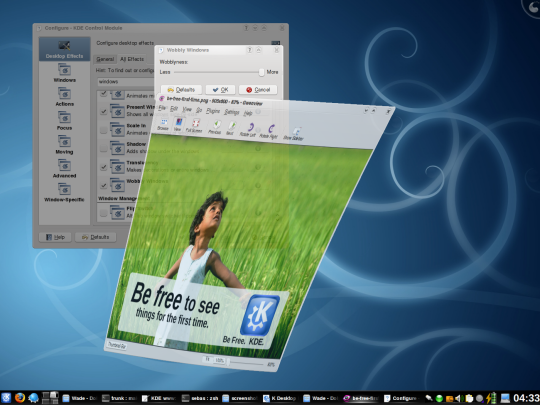This screenshot has height=405, width=540.
Task: Switch to 'sebas : zsh' taskbar entry
Action: click(x=200, y=398)
